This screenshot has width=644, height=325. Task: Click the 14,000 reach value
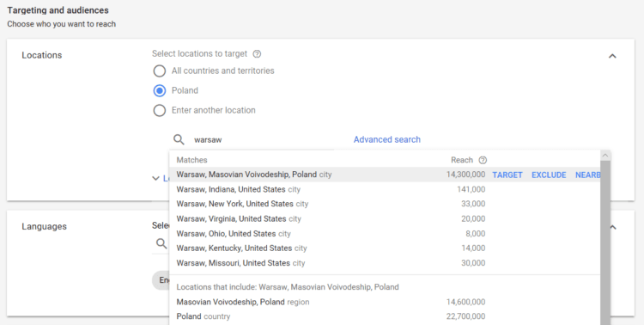[x=473, y=248]
